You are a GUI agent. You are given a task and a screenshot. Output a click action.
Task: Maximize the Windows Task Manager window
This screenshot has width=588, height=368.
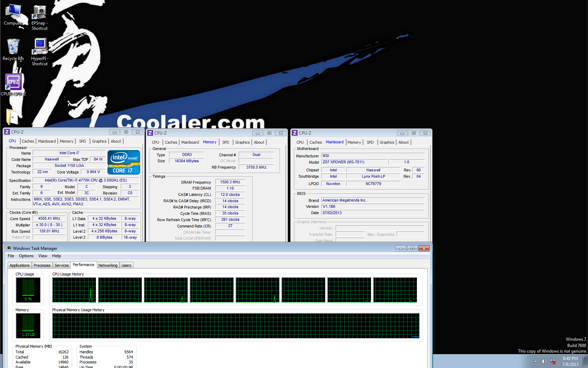(x=412, y=248)
